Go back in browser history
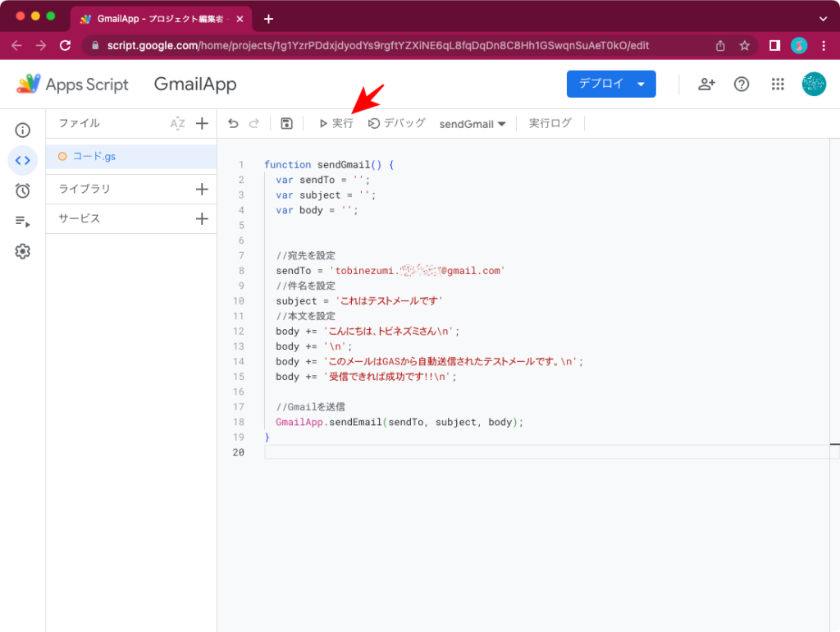 pyautogui.click(x=16, y=46)
